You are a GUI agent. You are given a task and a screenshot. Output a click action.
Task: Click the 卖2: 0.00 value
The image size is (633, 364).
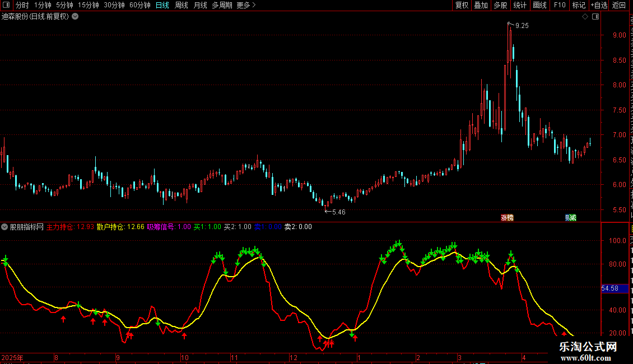pyautogui.click(x=299, y=227)
